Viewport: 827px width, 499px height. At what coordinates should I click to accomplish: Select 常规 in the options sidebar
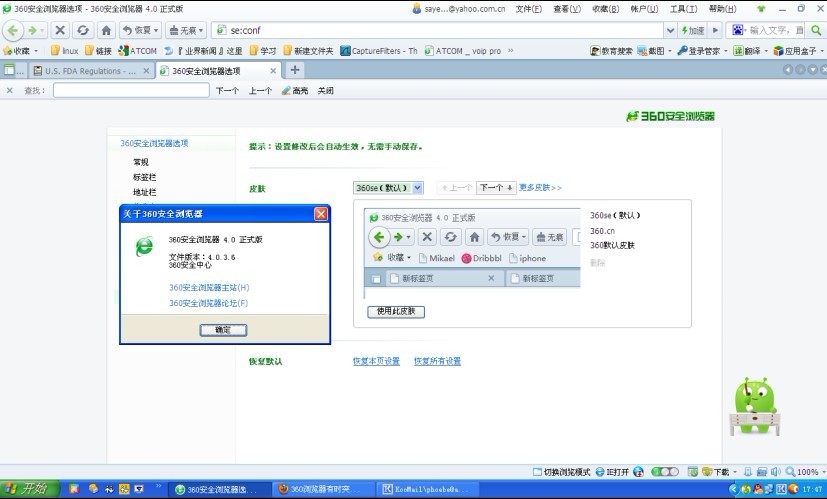pos(141,162)
